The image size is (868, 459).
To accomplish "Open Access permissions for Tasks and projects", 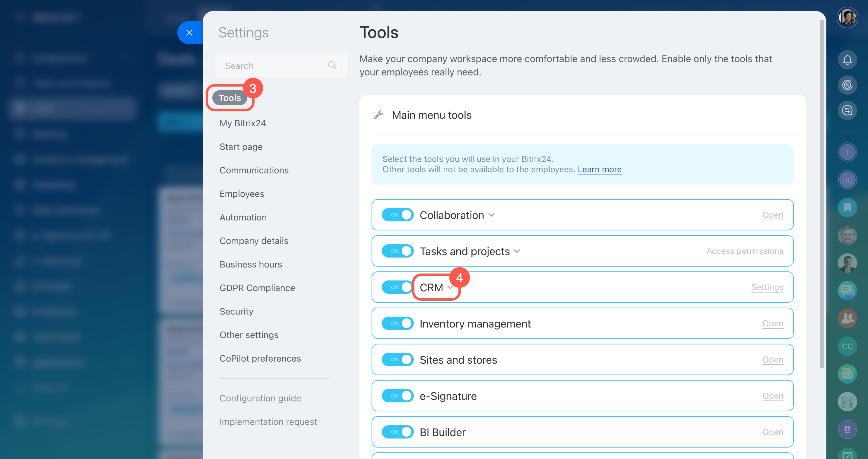I will click(x=744, y=251).
